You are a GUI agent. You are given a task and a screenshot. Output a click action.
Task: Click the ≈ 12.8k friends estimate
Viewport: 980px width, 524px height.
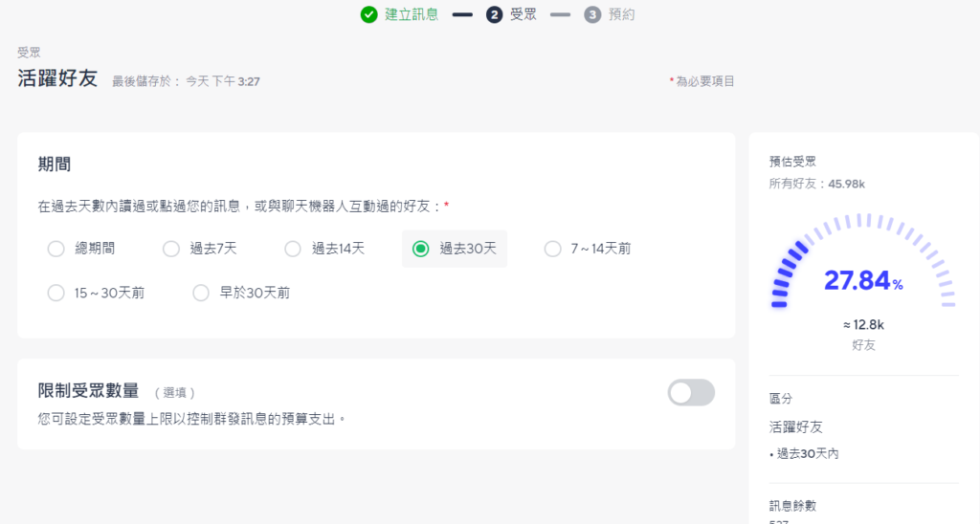[863, 325]
